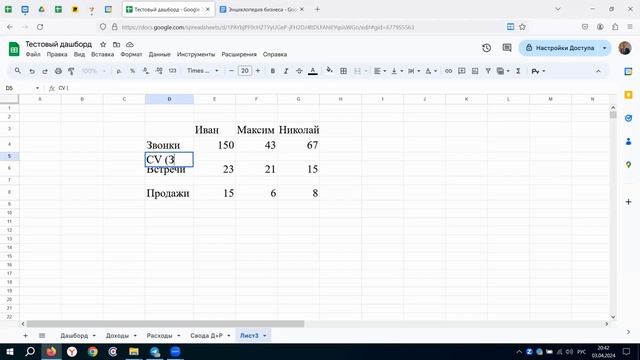The height and width of the screenshot is (360, 640).
Task: Print the spreadsheet
Action: coord(58,71)
